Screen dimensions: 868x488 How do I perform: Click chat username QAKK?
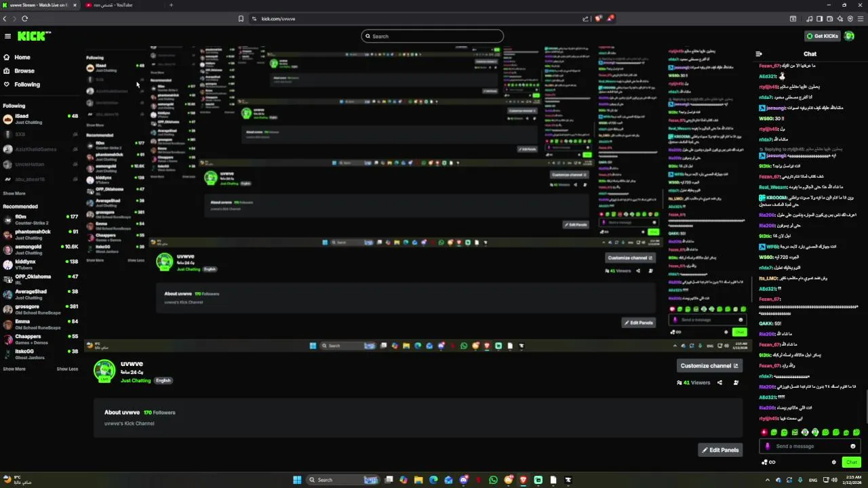click(766, 323)
